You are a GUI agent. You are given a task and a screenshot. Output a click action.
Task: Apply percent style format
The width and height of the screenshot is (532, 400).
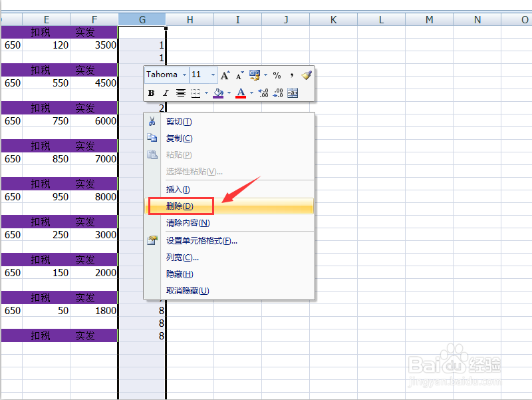pyautogui.click(x=277, y=75)
